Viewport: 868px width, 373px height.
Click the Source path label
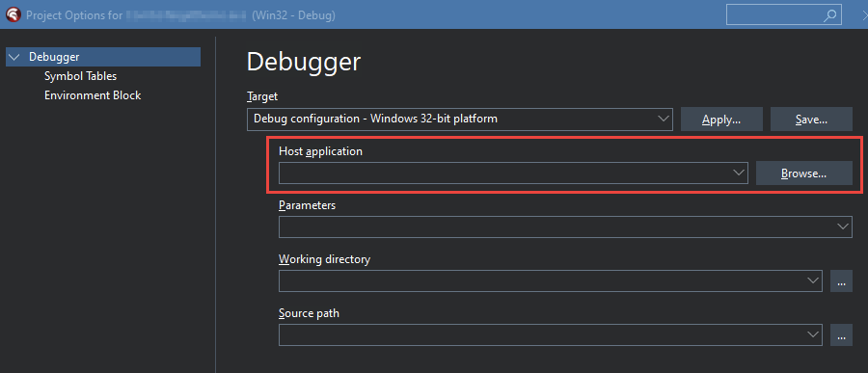309,313
